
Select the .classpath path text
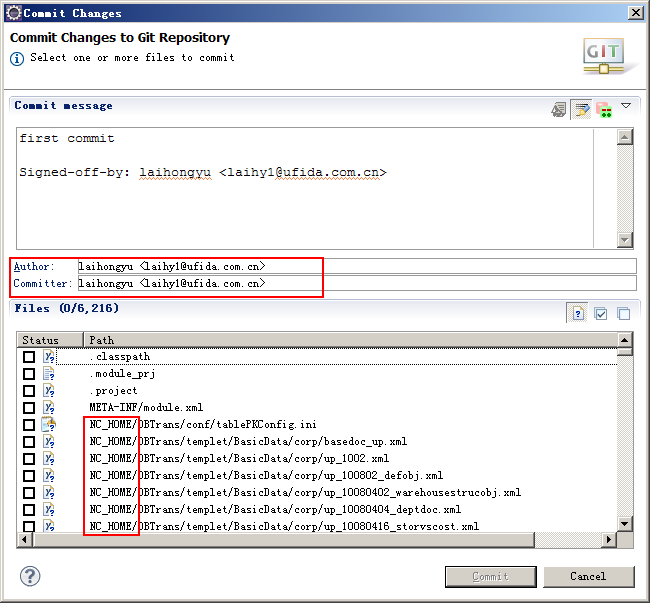coord(120,356)
